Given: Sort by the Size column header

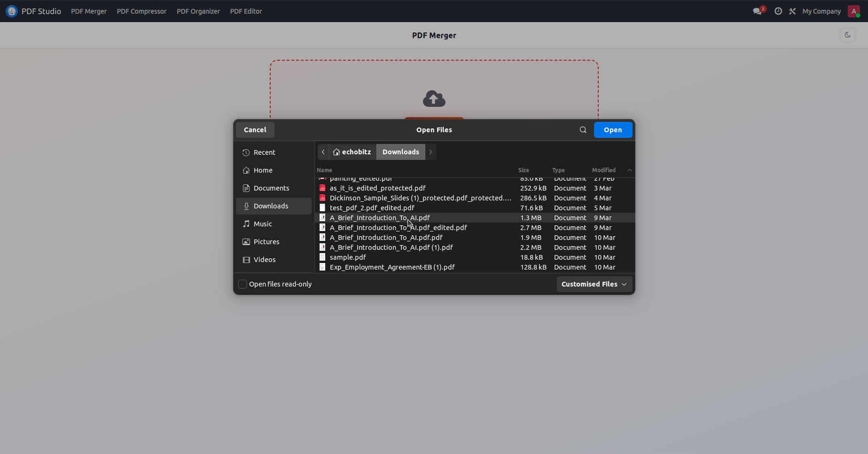Looking at the screenshot, I should tap(524, 170).
